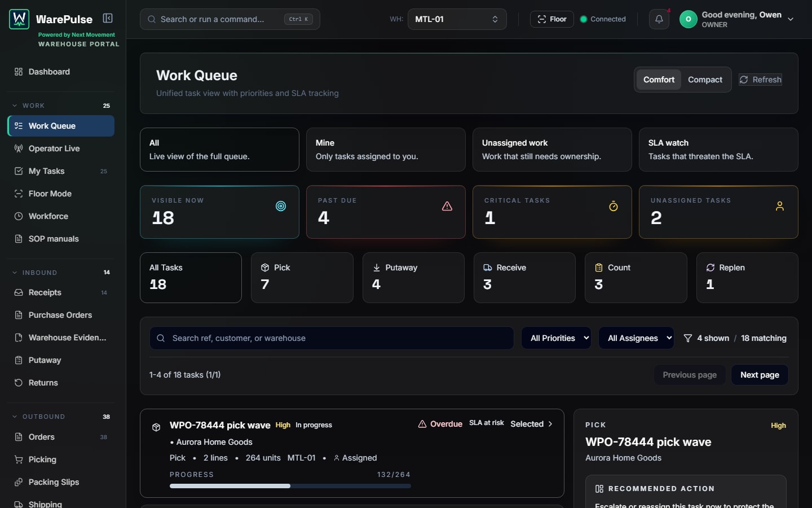Click the Operator Live broadcast icon
812x508 pixels.
pos(19,148)
